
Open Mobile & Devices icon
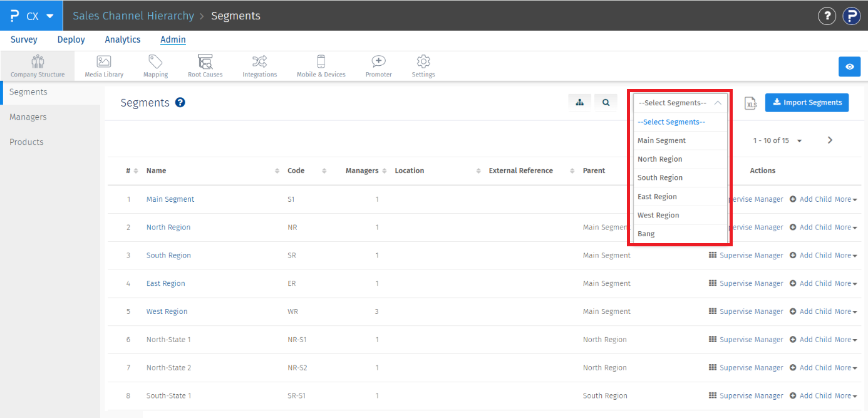(321, 62)
